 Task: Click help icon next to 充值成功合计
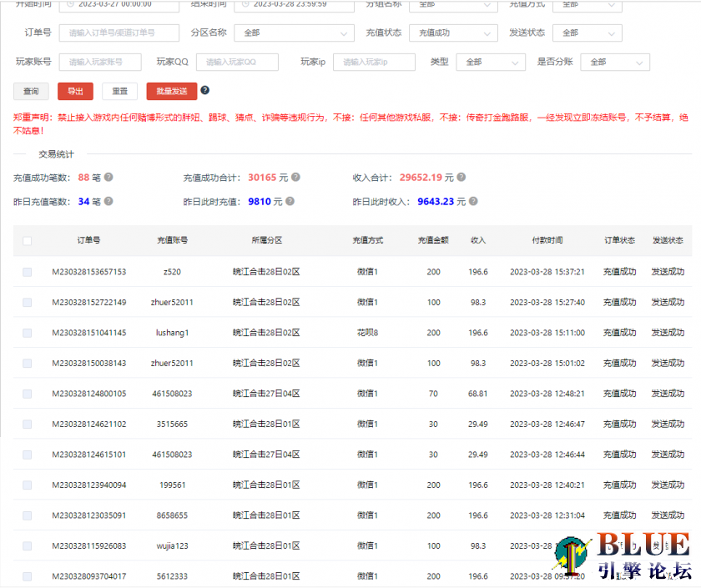pyautogui.click(x=295, y=178)
